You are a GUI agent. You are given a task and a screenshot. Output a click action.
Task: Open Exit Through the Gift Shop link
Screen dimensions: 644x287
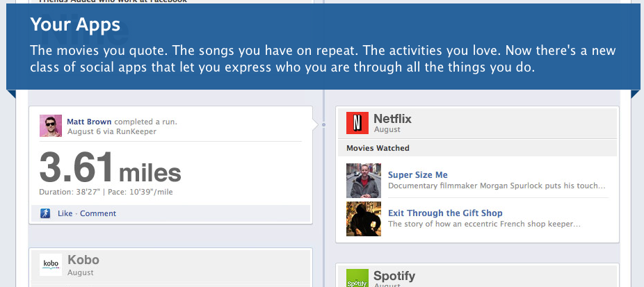point(445,213)
